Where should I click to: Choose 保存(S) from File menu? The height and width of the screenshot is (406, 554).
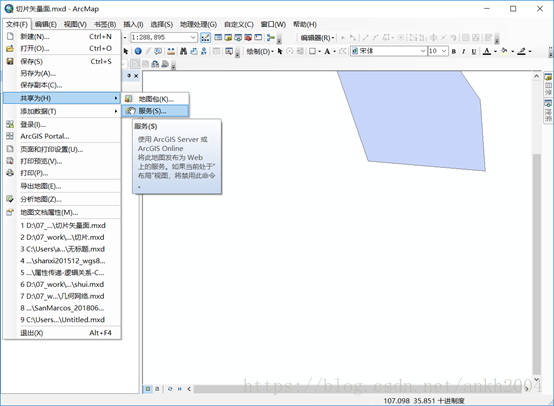(61, 61)
